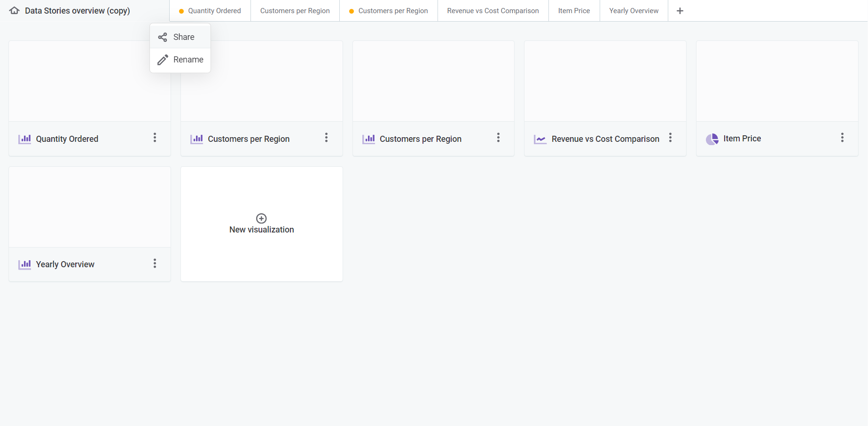868x426 pixels.
Task: Click the Data Stories overview (copy) title
Action: 77,11
